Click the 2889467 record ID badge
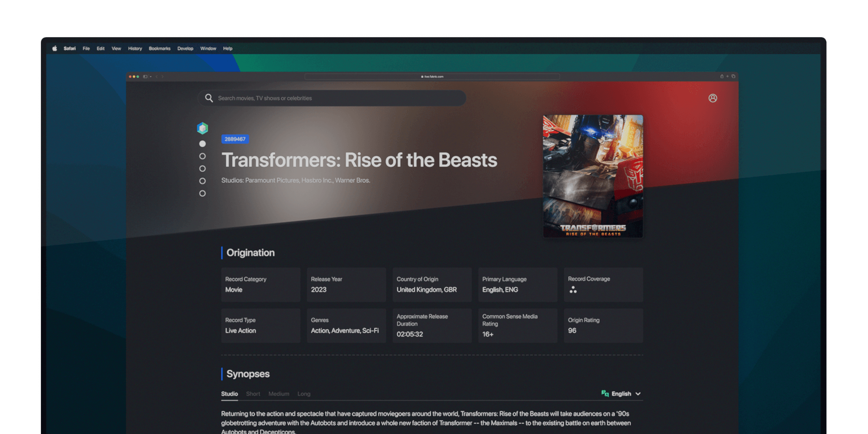 [235, 139]
